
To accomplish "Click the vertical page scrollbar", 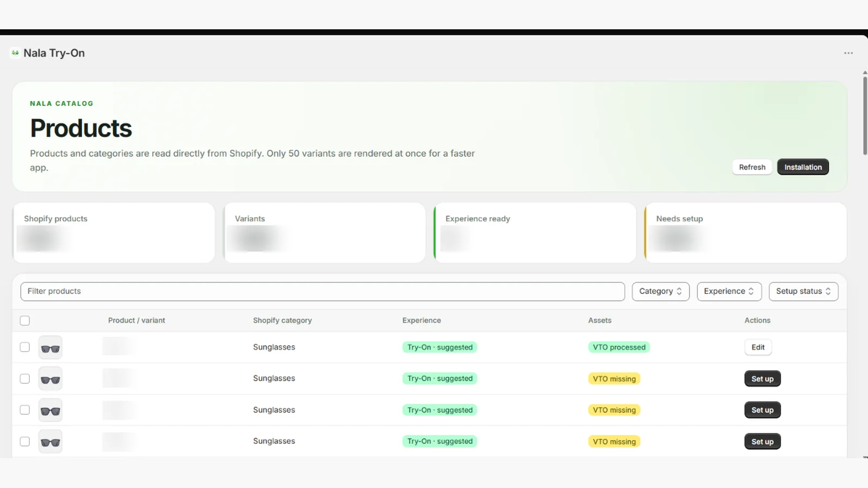I will [865, 116].
